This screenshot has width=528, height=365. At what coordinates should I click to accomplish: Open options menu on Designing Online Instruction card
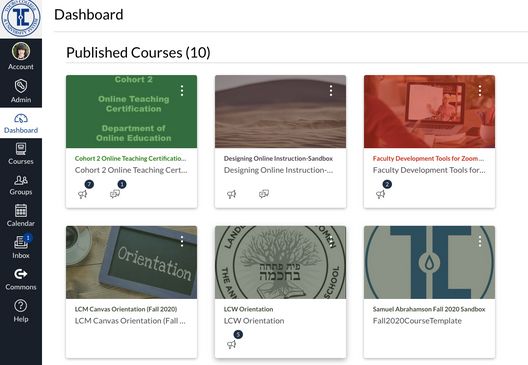click(x=331, y=90)
